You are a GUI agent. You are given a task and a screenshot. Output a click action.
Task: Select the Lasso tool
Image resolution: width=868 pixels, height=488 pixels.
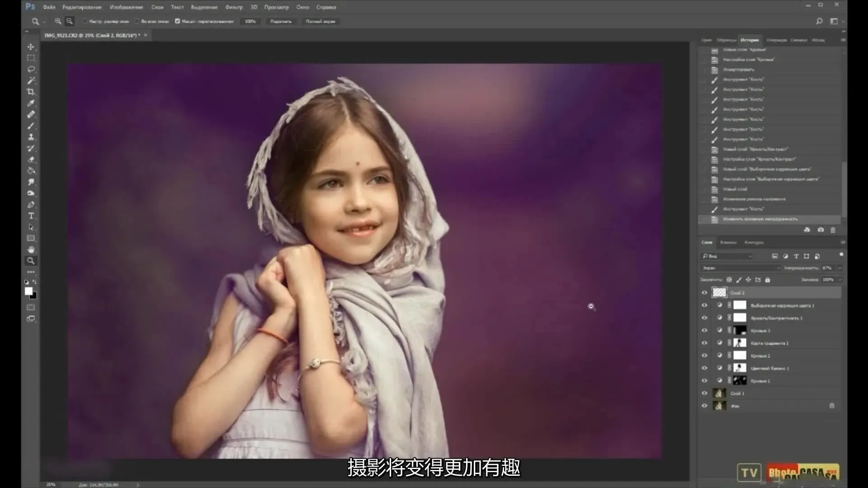(31, 69)
